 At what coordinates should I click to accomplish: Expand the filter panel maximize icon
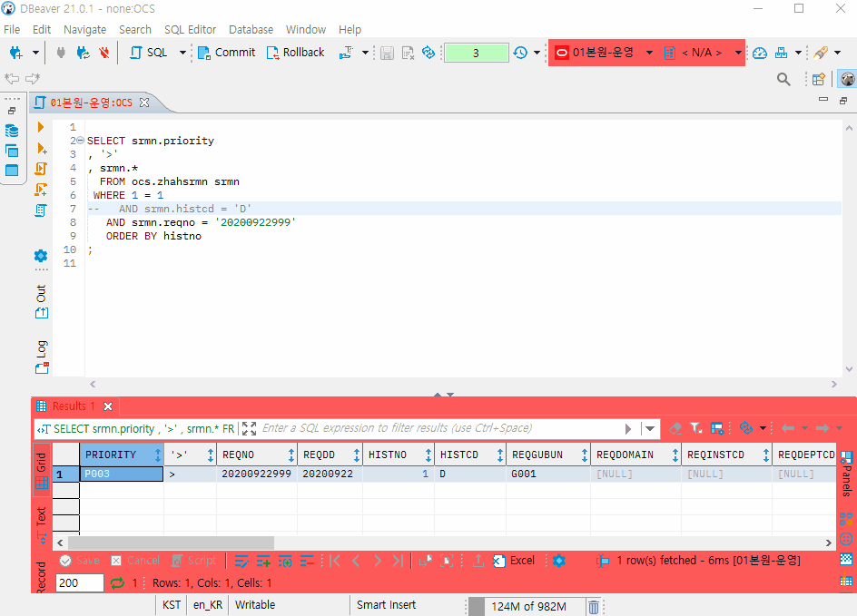(x=250, y=429)
